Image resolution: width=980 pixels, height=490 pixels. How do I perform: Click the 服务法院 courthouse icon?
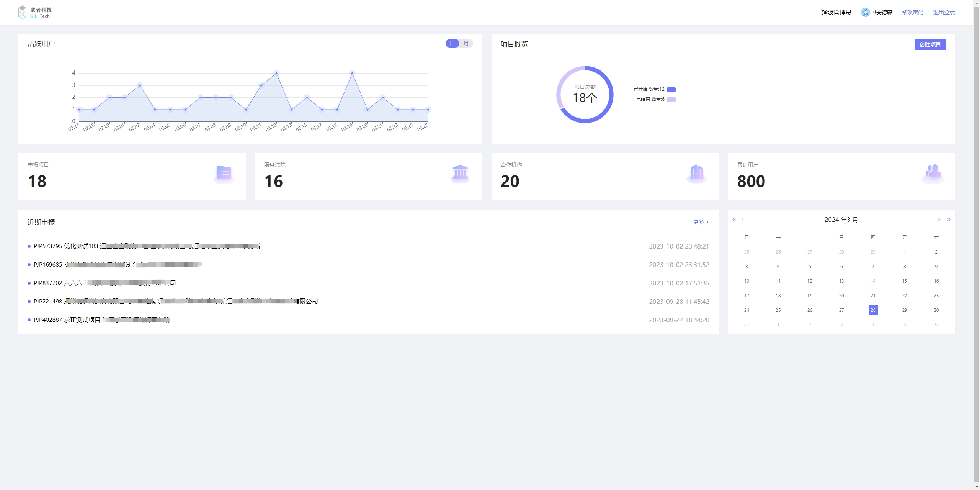[x=460, y=173]
